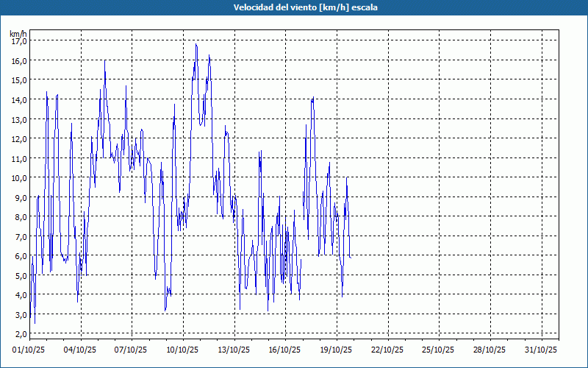Select the 14,0 Y axis tick label
The width and height of the screenshot is (588, 368).
coord(19,99)
